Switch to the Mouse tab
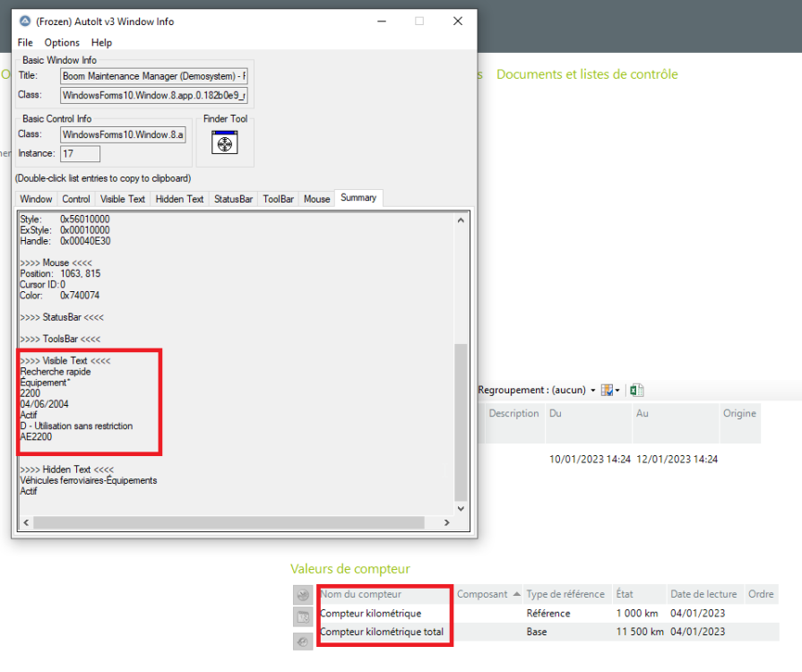This screenshot has height=672, width=802. (x=316, y=199)
